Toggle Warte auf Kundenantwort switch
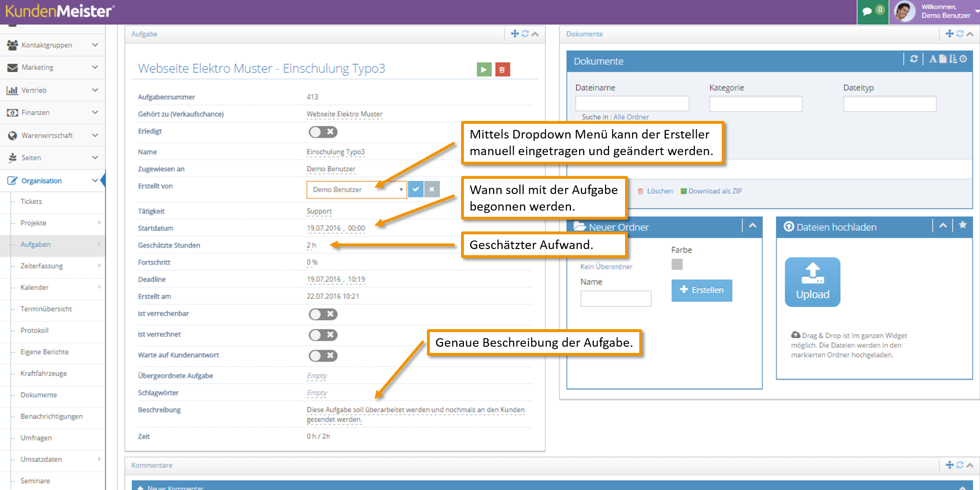Screen dimensions: 980x490 (323, 356)
